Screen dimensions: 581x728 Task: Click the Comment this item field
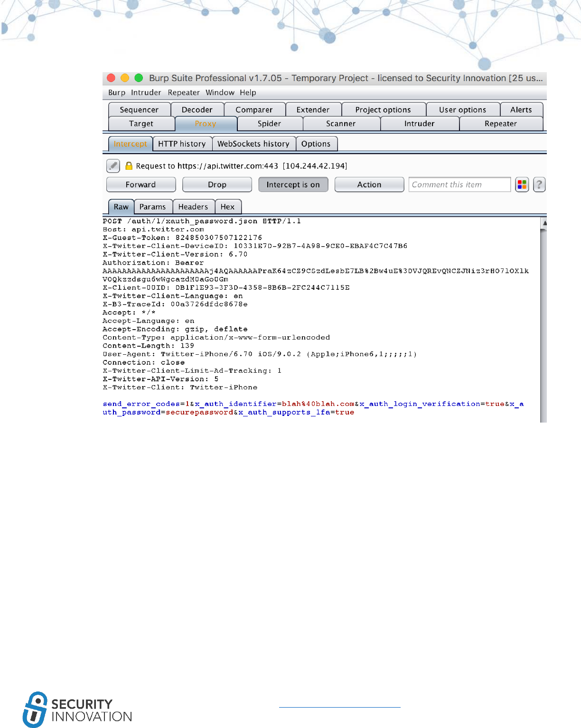click(x=459, y=184)
